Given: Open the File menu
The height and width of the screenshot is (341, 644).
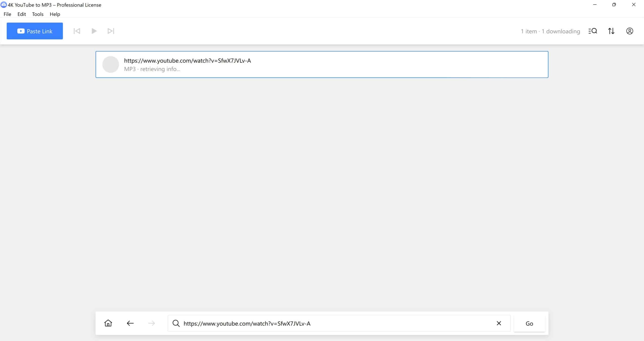Looking at the screenshot, I should coord(7,14).
